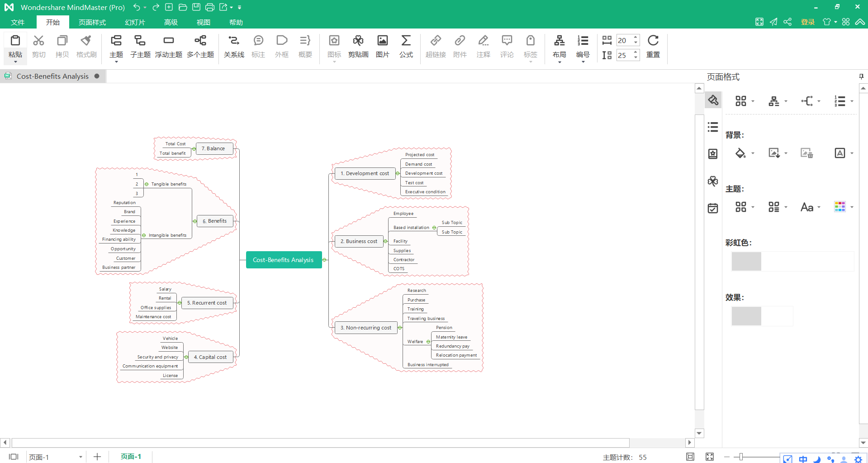Open the task calendar panel icon
Viewport: 868px width, 463px height.
coord(713,208)
